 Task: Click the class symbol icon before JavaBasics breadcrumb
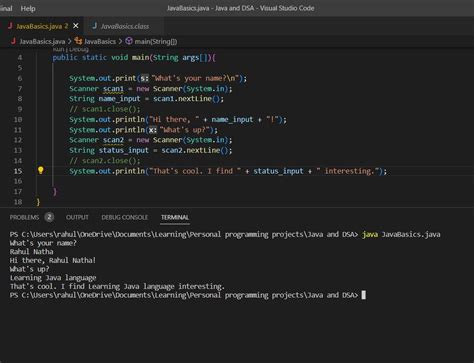pos(78,41)
